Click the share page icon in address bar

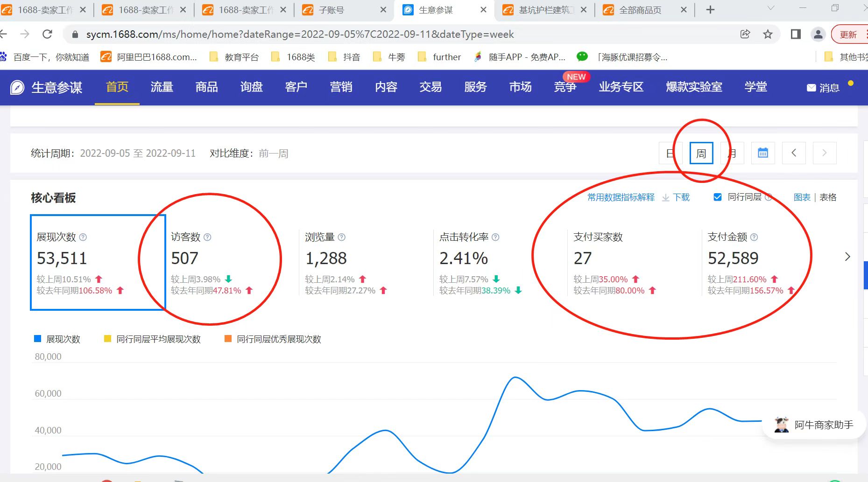745,34
